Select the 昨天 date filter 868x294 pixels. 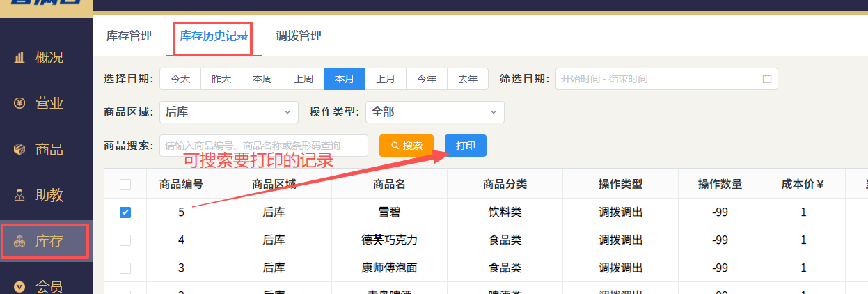point(221,79)
